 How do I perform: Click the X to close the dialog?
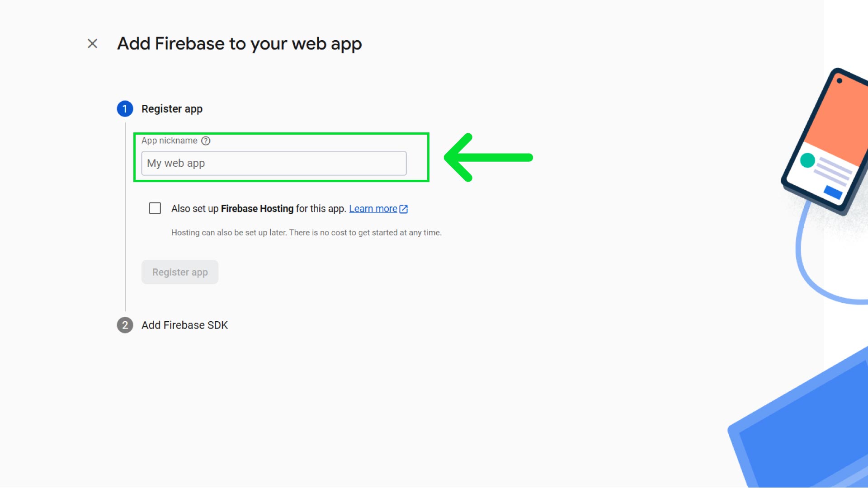point(92,43)
